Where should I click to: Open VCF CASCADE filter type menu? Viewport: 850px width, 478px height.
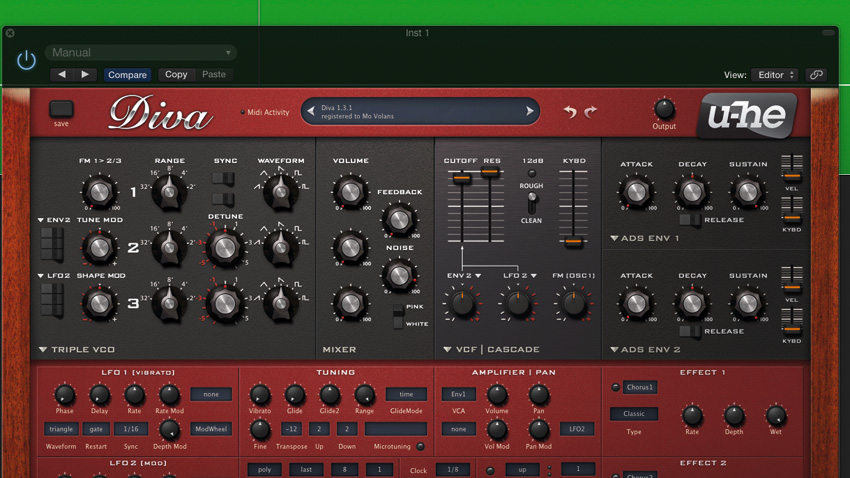tap(447, 350)
